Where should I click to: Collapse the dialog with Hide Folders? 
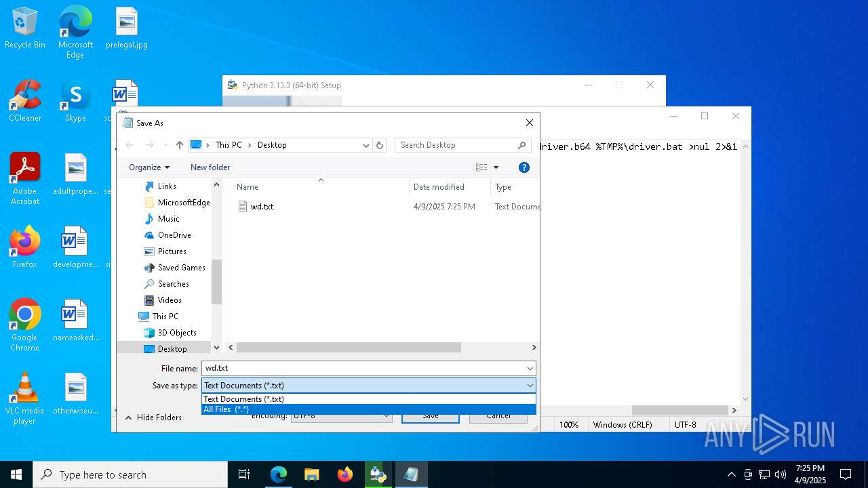tap(153, 418)
